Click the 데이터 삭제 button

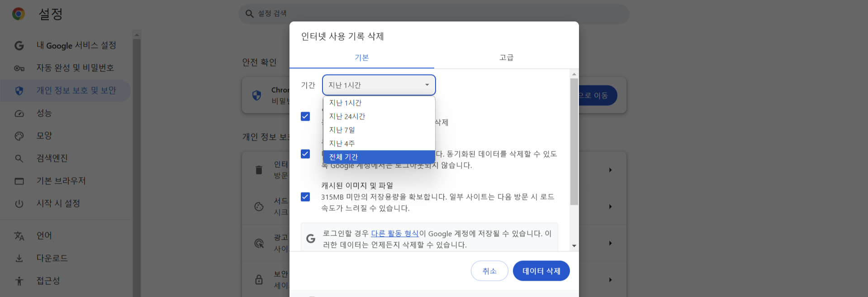point(541,271)
